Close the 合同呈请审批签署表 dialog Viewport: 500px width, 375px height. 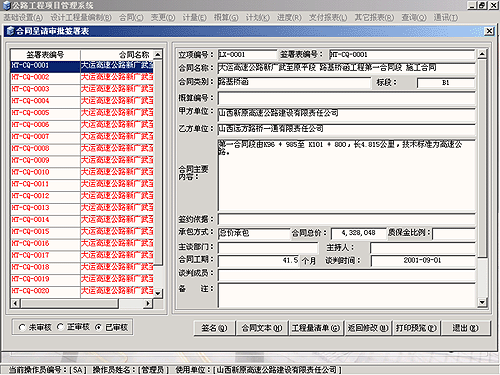click(x=489, y=31)
